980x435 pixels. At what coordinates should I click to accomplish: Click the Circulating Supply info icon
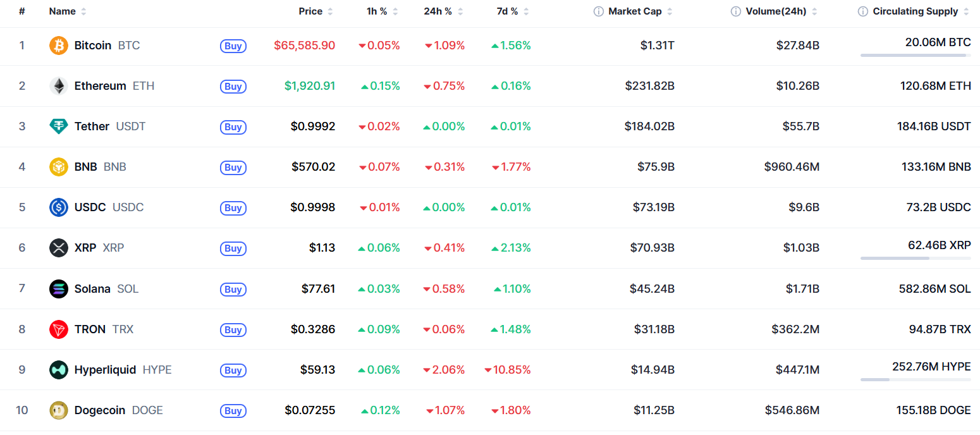coord(862,11)
